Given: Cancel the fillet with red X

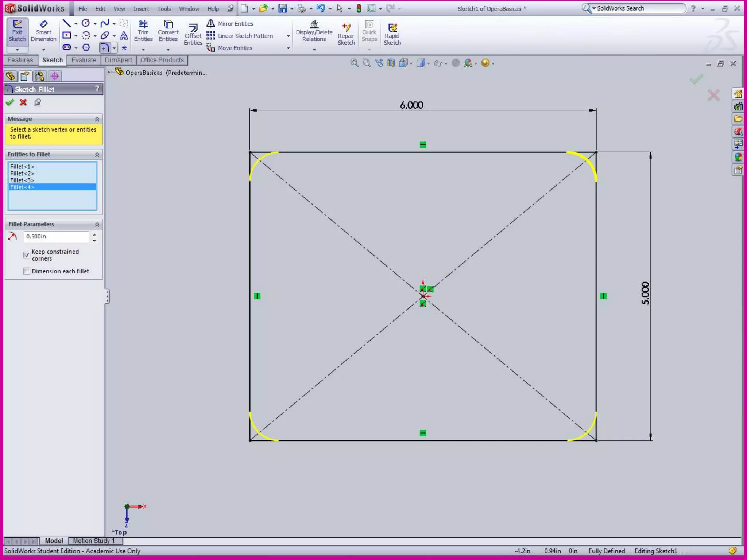Looking at the screenshot, I should tap(23, 102).
